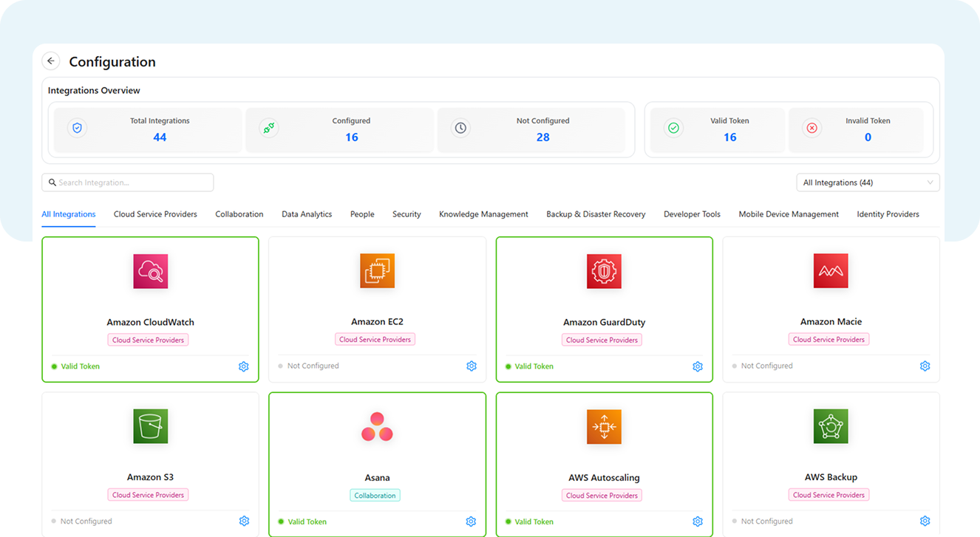
Task: Click Valid Token status on AWS Autoscaling
Action: 529,521
